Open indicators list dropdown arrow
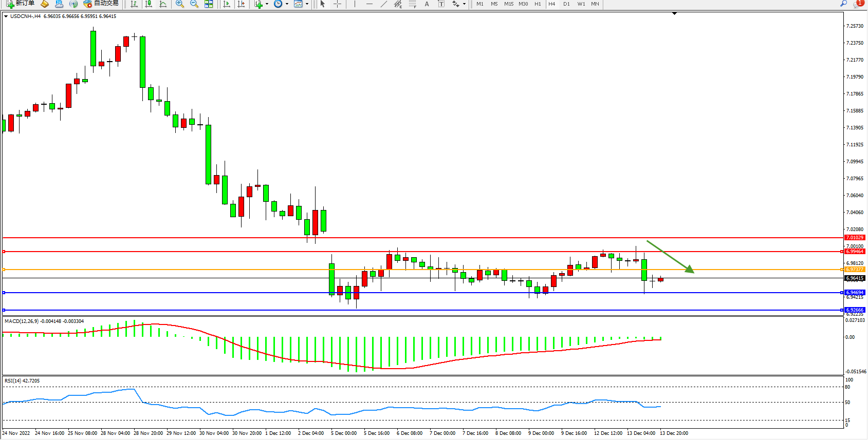The image size is (868, 440). (x=267, y=4)
